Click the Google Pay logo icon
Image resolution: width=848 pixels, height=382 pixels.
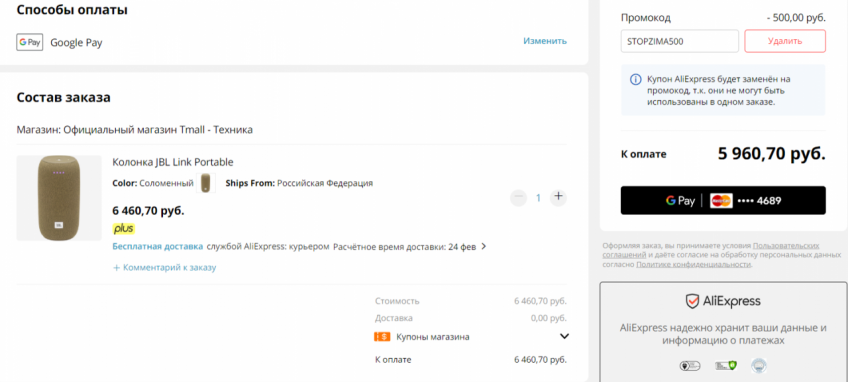(29, 42)
